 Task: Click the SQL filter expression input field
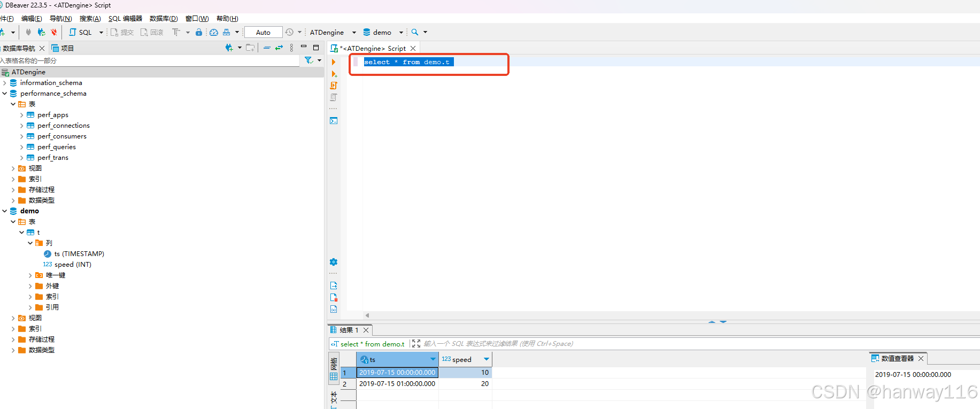click(x=535, y=344)
